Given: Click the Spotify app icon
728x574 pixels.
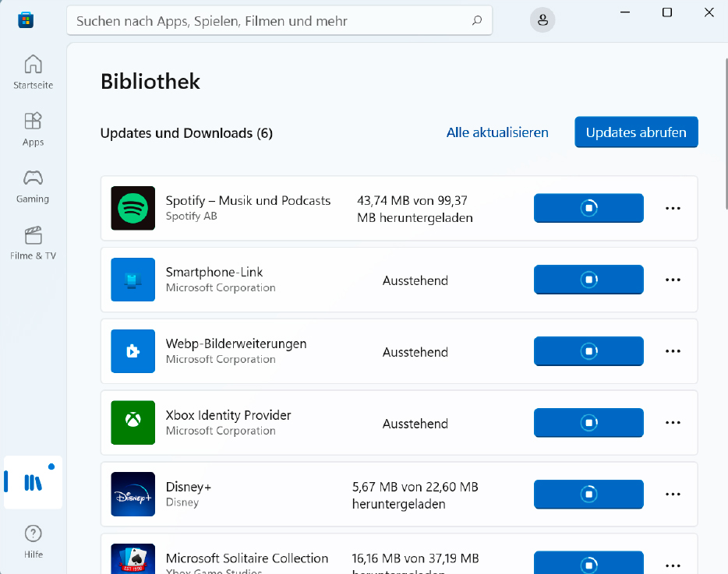Looking at the screenshot, I should [x=133, y=208].
